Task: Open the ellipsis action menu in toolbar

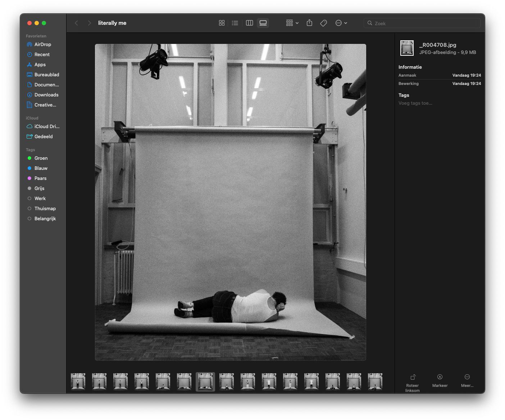Action: point(341,23)
